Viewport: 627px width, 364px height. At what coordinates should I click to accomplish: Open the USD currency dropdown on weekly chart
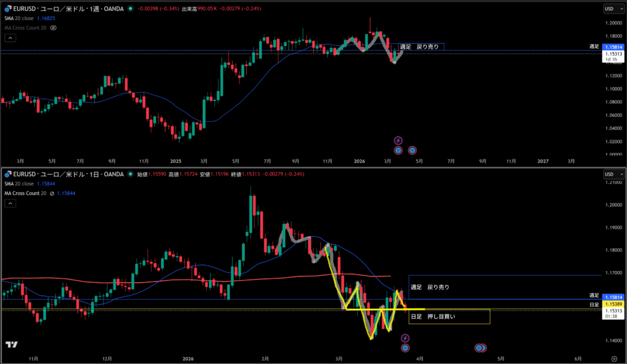point(614,9)
